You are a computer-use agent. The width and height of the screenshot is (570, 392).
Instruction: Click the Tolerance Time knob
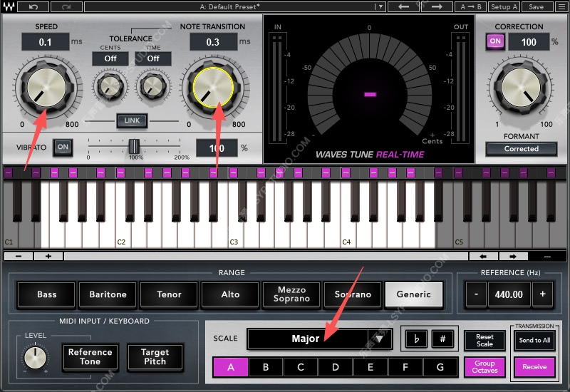coord(153,86)
